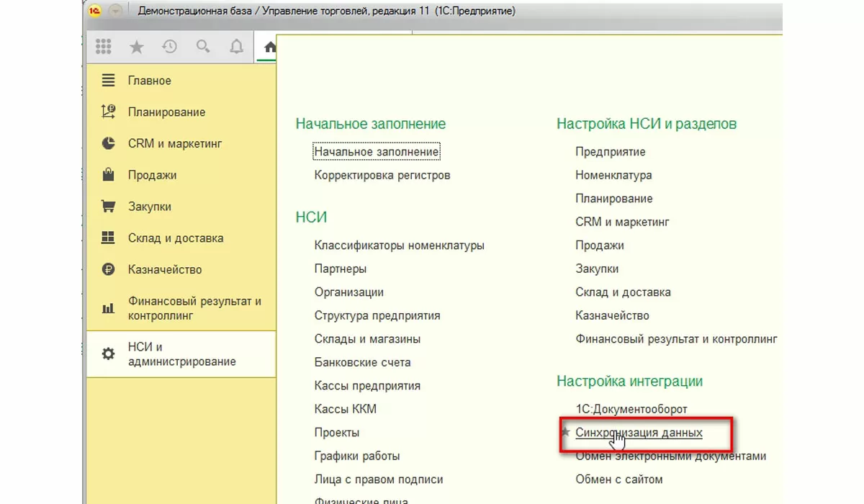Open 1С:Документооборот integration link
Image resolution: width=864 pixels, height=504 pixels.
coord(631,409)
